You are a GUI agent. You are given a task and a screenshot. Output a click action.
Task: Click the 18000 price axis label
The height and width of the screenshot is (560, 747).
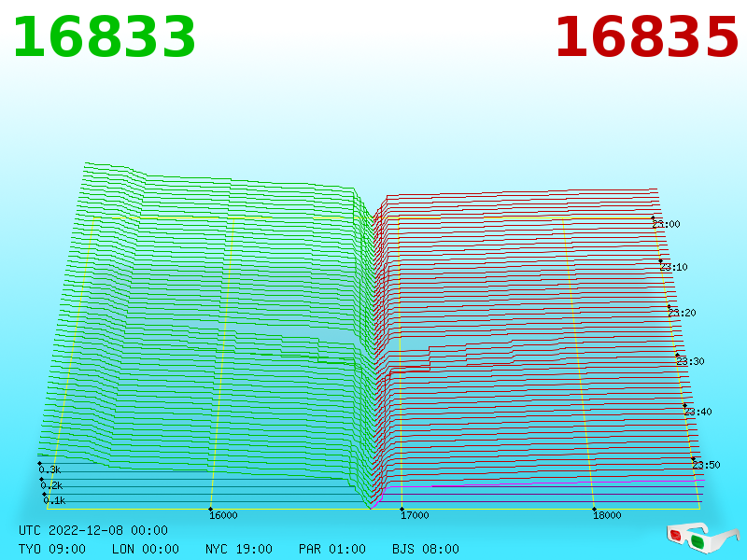coord(607,515)
